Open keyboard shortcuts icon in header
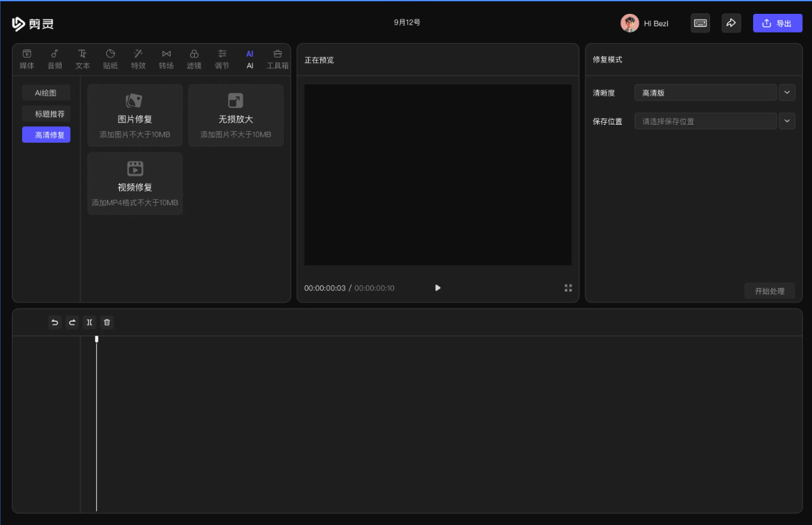 point(700,23)
